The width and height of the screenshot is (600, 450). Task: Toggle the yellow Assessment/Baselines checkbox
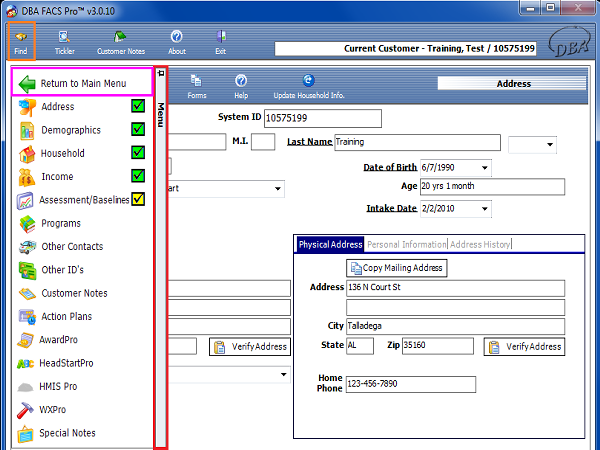tap(138, 199)
